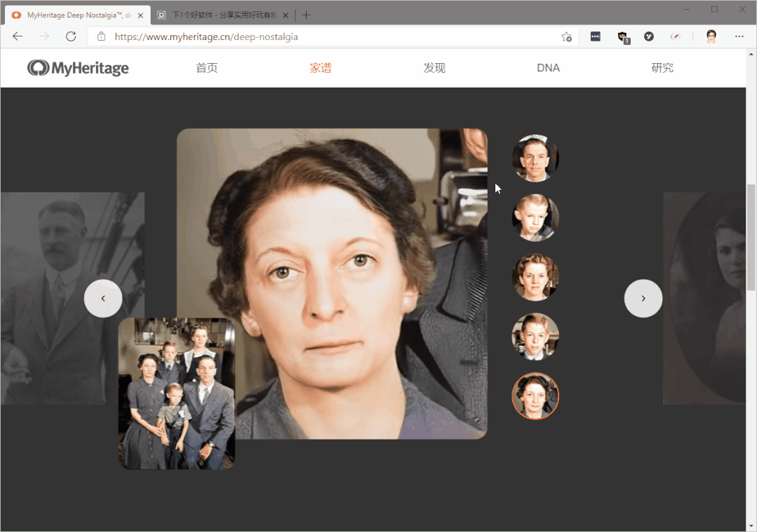This screenshot has width=757, height=532.
Task: Click the family group photo inset
Action: (177, 394)
